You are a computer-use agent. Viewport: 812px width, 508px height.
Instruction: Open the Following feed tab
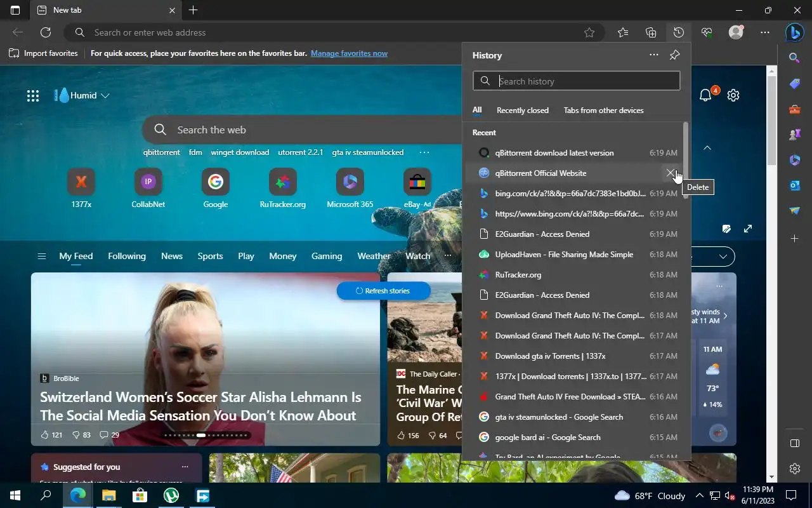coord(127,256)
